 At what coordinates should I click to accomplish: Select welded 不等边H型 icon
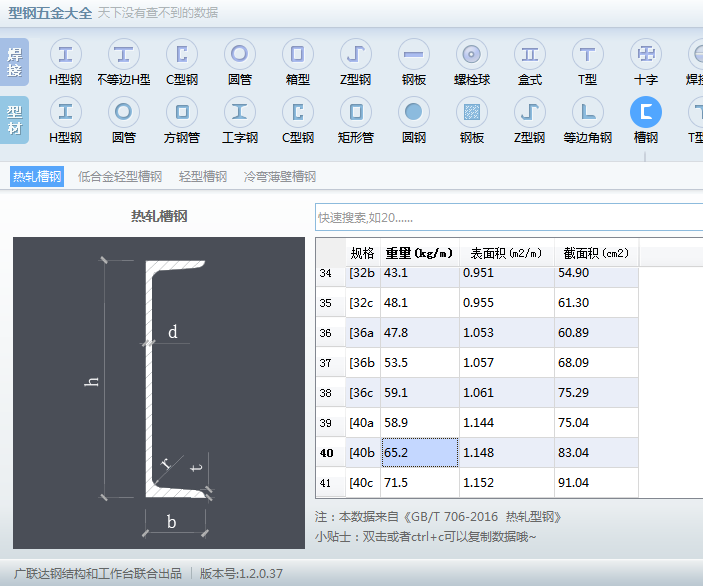pos(124,54)
